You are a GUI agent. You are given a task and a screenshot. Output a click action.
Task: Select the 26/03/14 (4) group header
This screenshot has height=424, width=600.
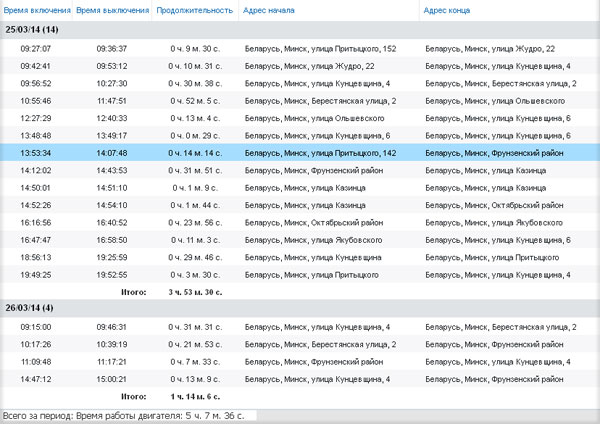(300, 308)
